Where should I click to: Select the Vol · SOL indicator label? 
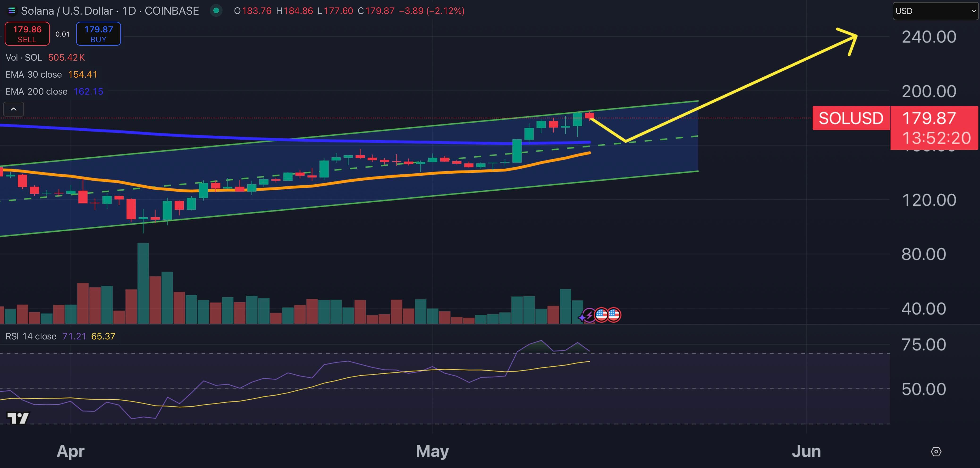[24, 57]
